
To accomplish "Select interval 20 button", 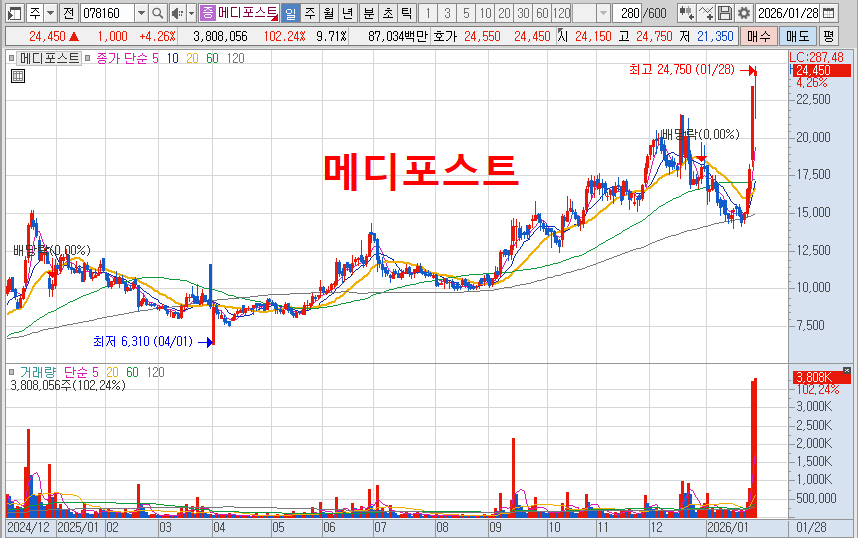I will point(505,13).
